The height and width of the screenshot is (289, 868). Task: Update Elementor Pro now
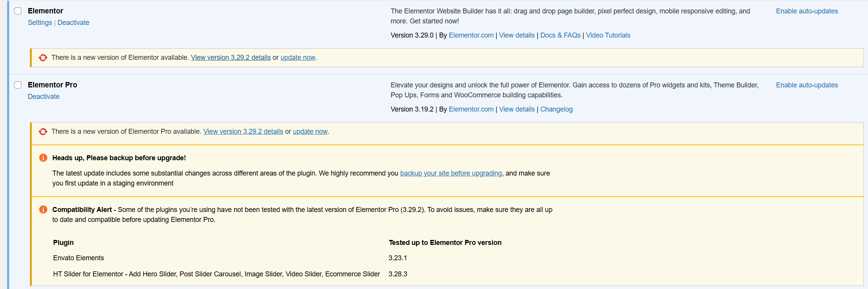[x=310, y=131]
